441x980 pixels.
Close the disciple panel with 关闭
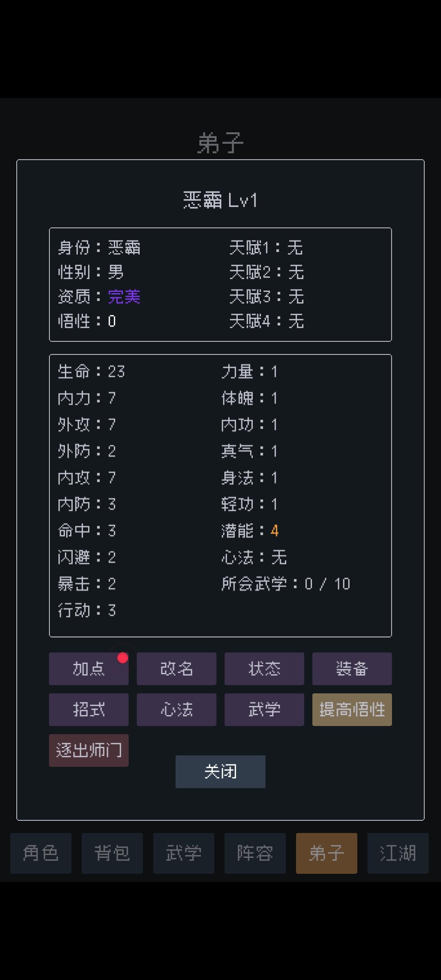click(220, 771)
